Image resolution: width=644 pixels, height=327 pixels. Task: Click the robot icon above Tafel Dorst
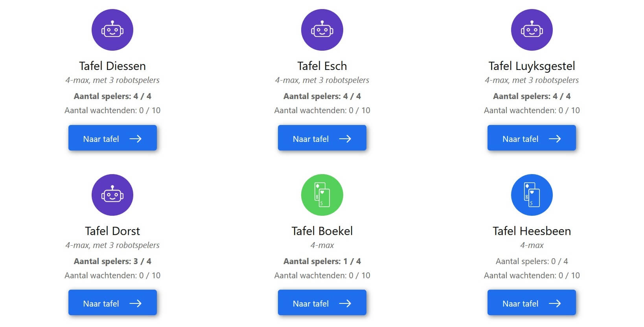[x=112, y=195]
